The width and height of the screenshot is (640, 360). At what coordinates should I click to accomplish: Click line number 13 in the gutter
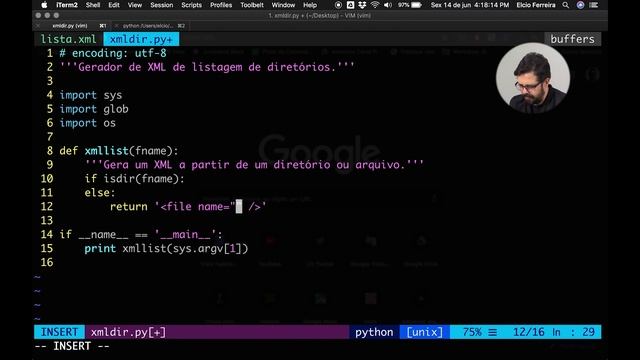pyautogui.click(x=47, y=221)
